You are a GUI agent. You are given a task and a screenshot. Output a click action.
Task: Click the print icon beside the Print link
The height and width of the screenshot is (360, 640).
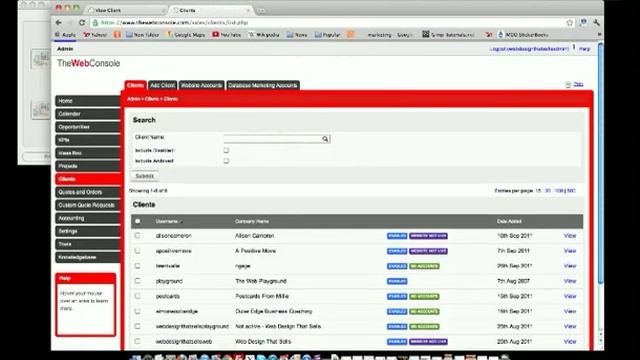point(568,84)
